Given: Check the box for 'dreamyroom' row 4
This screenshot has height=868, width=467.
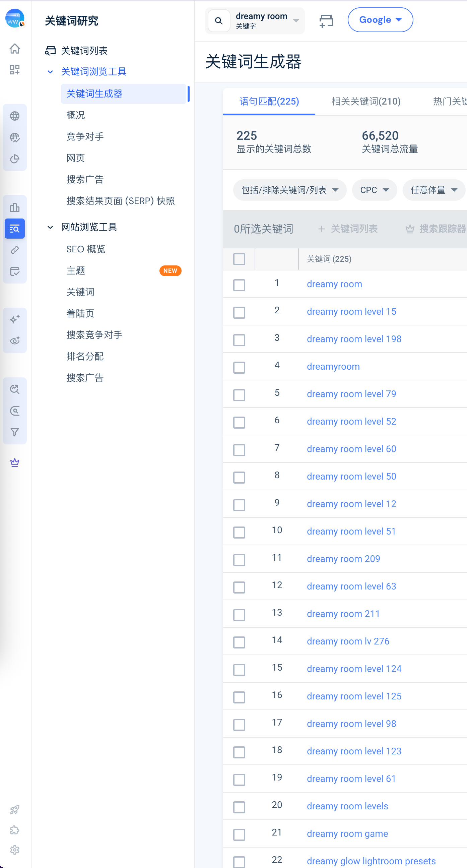Looking at the screenshot, I should (x=239, y=367).
